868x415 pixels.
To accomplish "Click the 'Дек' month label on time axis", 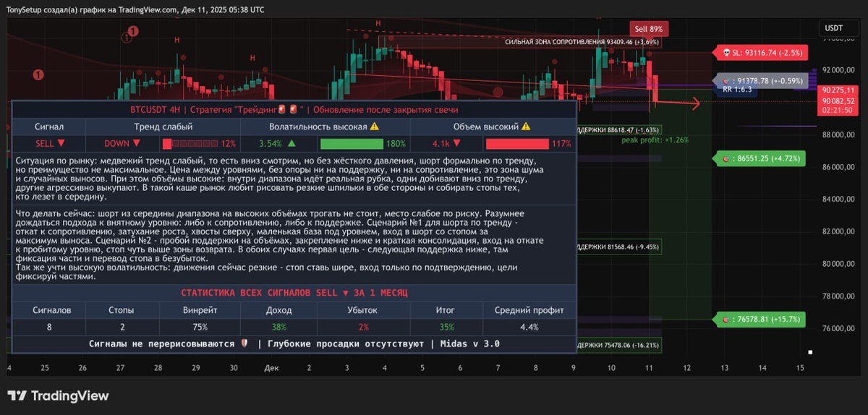I will pos(271,368).
